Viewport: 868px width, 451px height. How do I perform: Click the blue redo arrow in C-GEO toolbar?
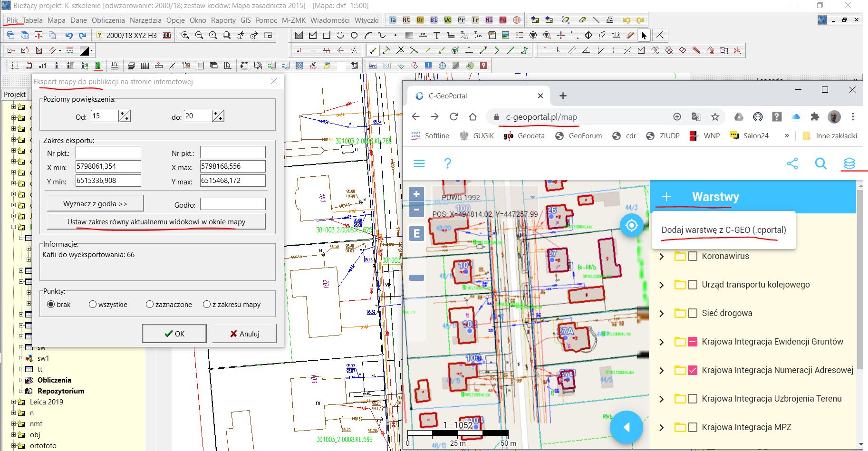point(83,35)
